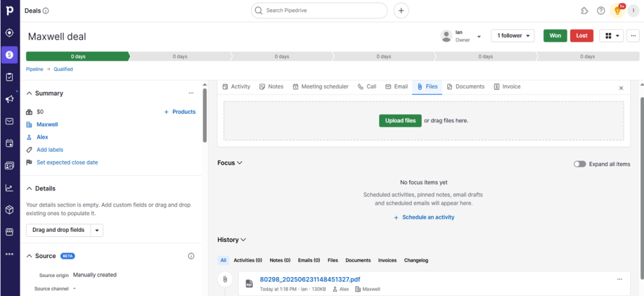
Task: Open the help question mark icon
Action: point(601,11)
